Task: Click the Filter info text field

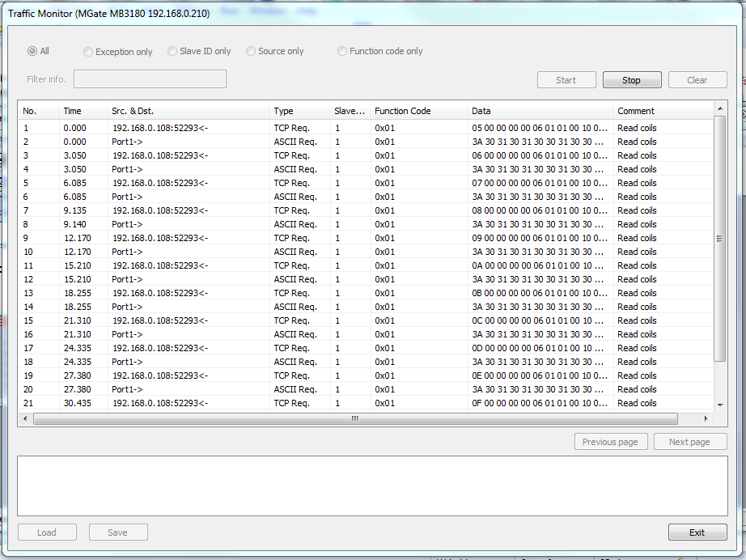Action: (x=150, y=79)
